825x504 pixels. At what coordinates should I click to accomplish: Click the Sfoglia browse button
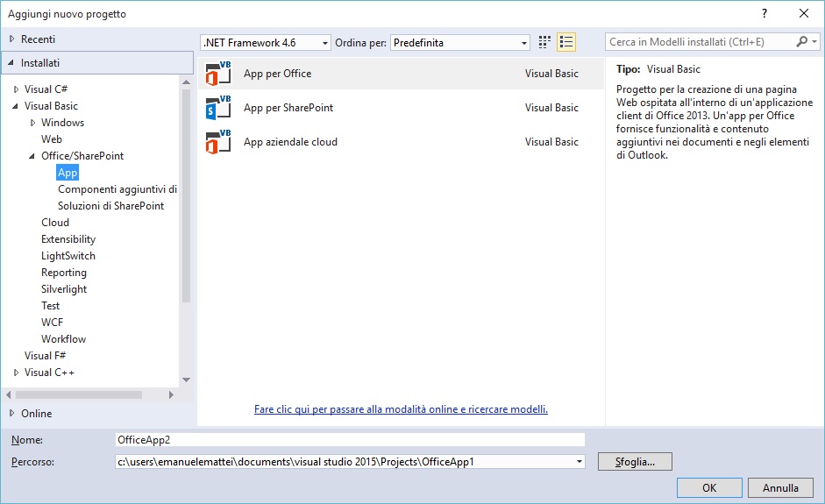635,461
